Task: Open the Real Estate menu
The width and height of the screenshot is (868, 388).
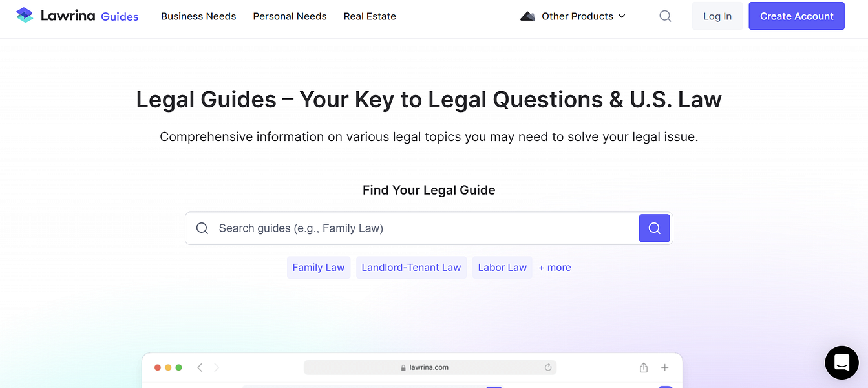Action: (x=370, y=16)
